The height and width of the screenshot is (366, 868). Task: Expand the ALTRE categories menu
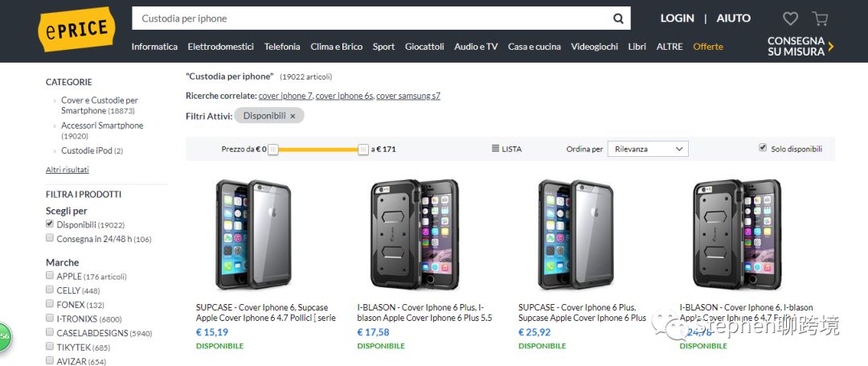669,47
